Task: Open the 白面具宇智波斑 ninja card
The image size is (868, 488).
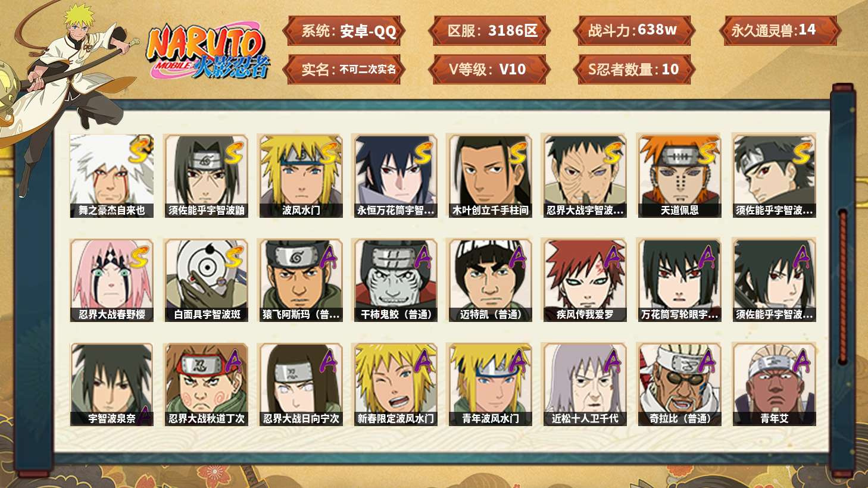Action: (206, 280)
